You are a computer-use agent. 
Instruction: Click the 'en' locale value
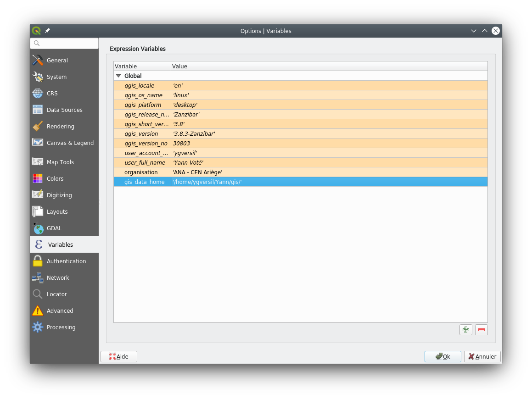pos(178,86)
